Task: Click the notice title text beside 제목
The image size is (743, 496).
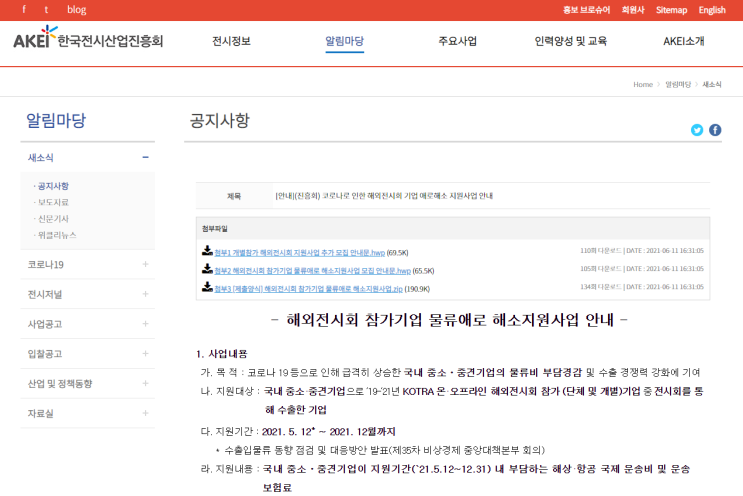Action: point(384,196)
